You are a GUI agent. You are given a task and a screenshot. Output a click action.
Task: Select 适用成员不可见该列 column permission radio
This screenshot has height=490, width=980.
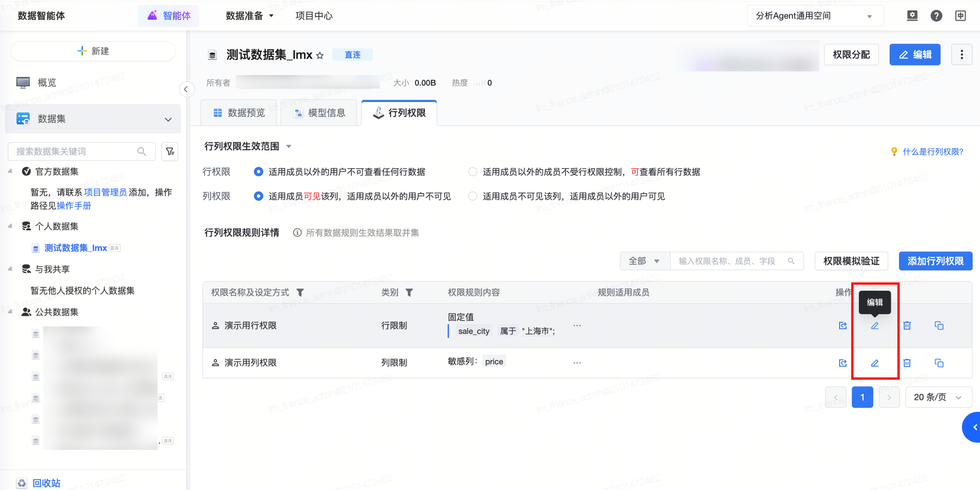[x=473, y=196]
